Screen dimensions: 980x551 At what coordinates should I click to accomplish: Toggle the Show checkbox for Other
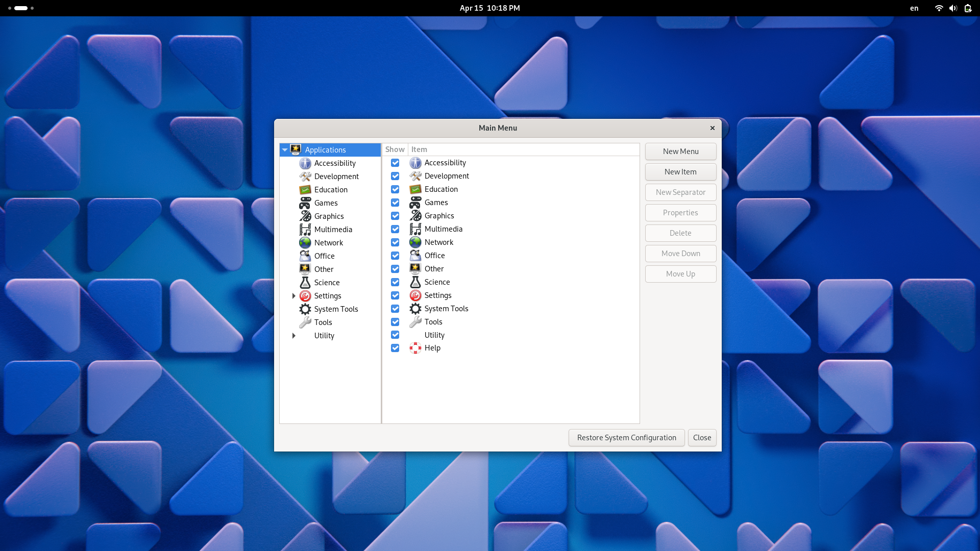tap(395, 269)
